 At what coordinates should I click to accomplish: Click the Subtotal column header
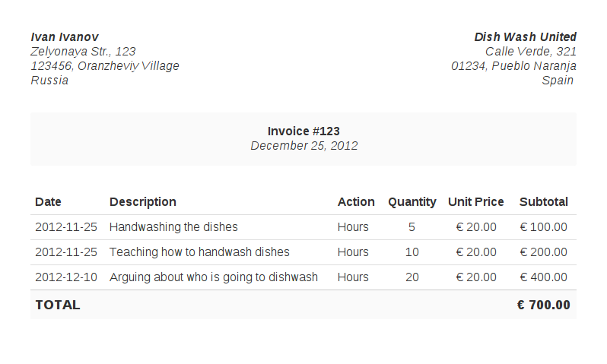(x=543, y=202)
